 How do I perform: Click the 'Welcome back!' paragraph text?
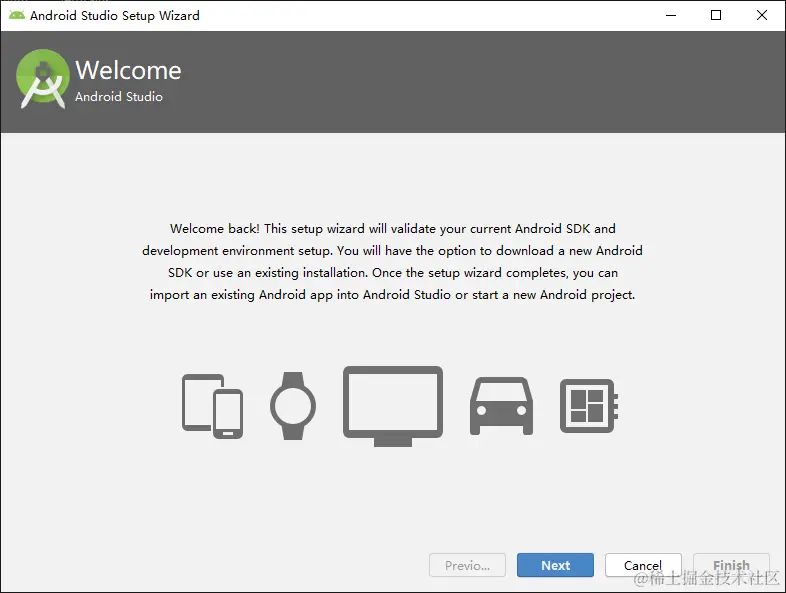(392, 262)
